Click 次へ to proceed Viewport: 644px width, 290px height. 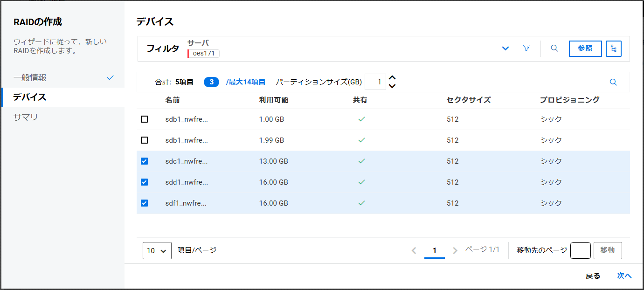click(x=624, y=276)
